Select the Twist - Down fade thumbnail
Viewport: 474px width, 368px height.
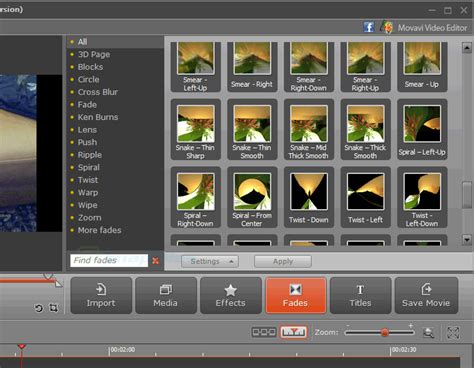click(x=309, y=197)
